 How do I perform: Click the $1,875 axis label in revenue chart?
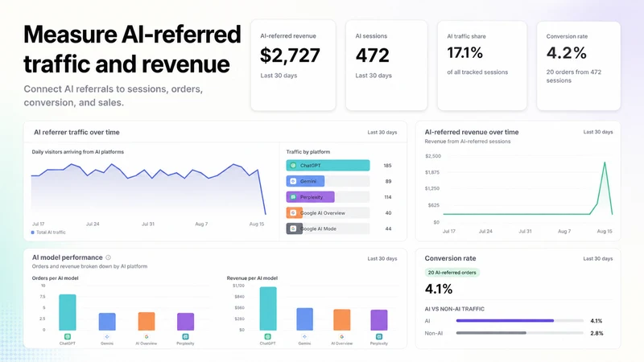point(432,172)
